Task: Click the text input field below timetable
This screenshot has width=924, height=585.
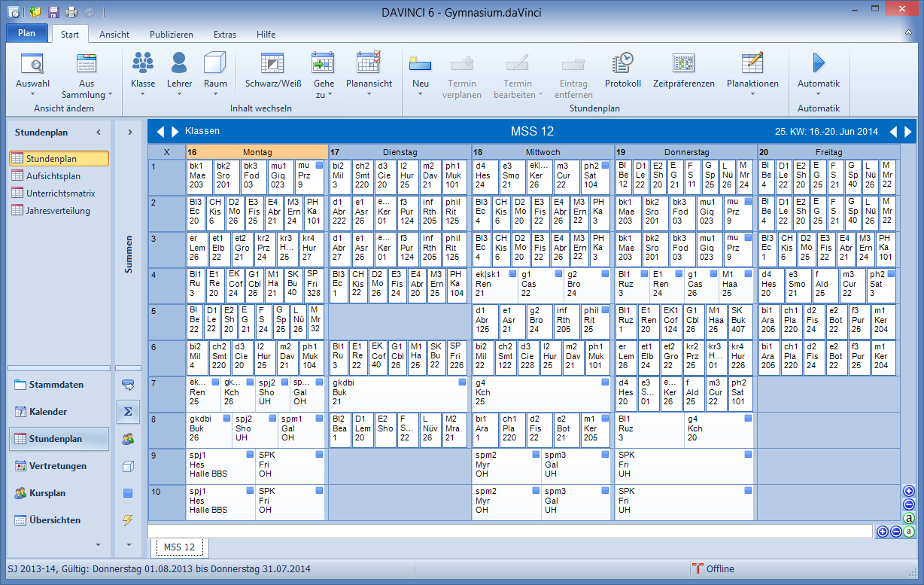Action: click(x=510, y=532)
